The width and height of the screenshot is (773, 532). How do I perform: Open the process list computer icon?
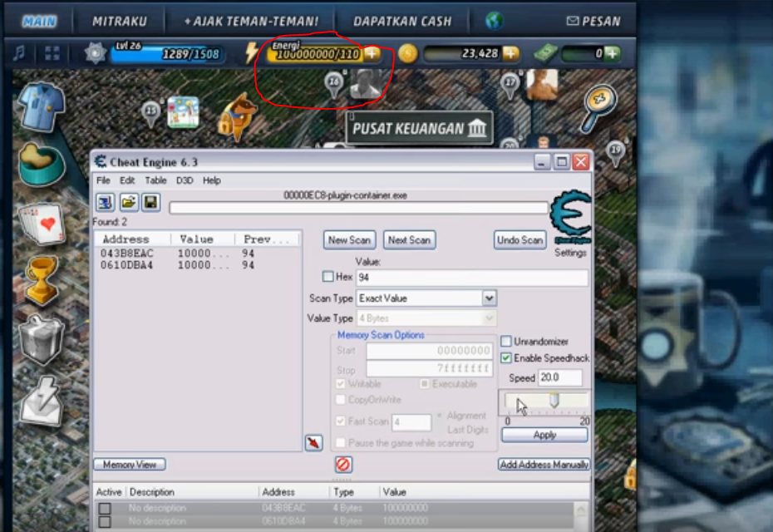105,202
